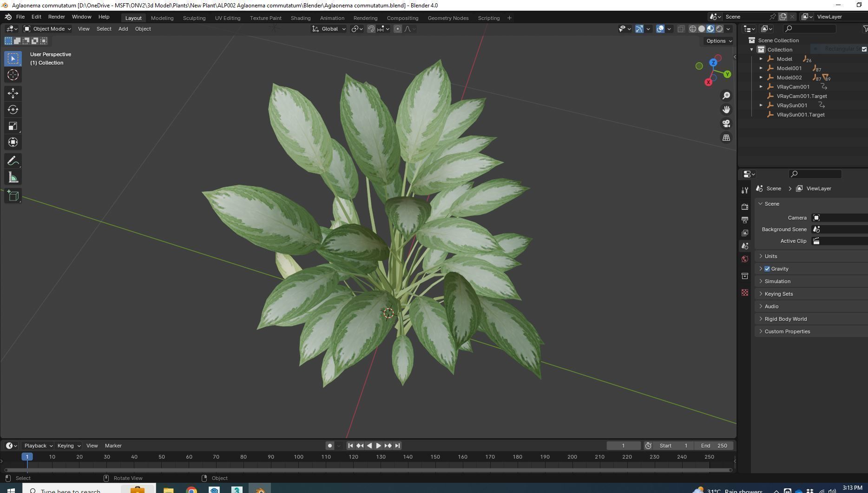The height and width of the screenshot is (493, 868).
Task: Switch to material preview shading
Action: coord(710,29)
